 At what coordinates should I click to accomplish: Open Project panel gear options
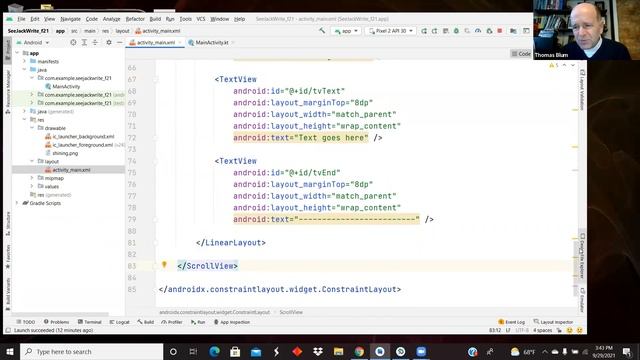[109, 42]
